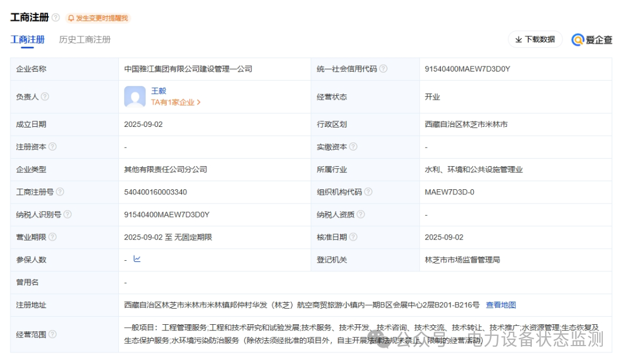Screen dimensions: 623x364
Task: Expand TA有1家企业 link arrow
Action: (x=199, y=103)
